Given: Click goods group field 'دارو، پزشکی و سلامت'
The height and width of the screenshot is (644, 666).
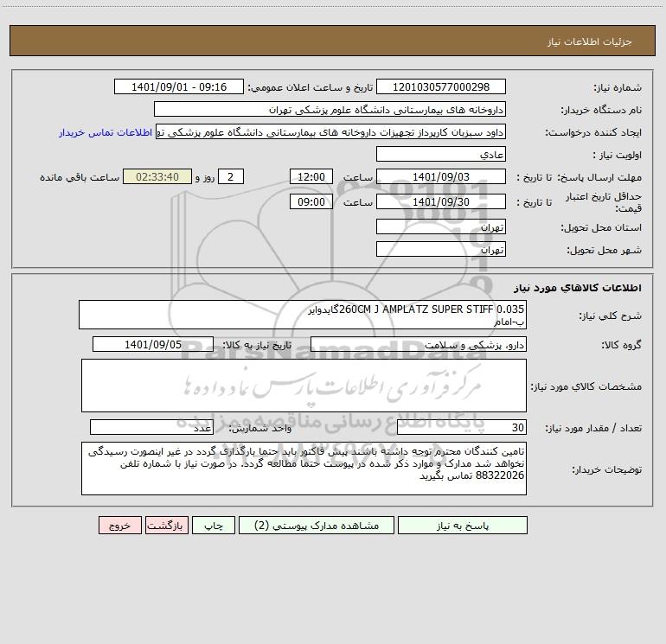Looking at the screenshot, I should [419, 344].
